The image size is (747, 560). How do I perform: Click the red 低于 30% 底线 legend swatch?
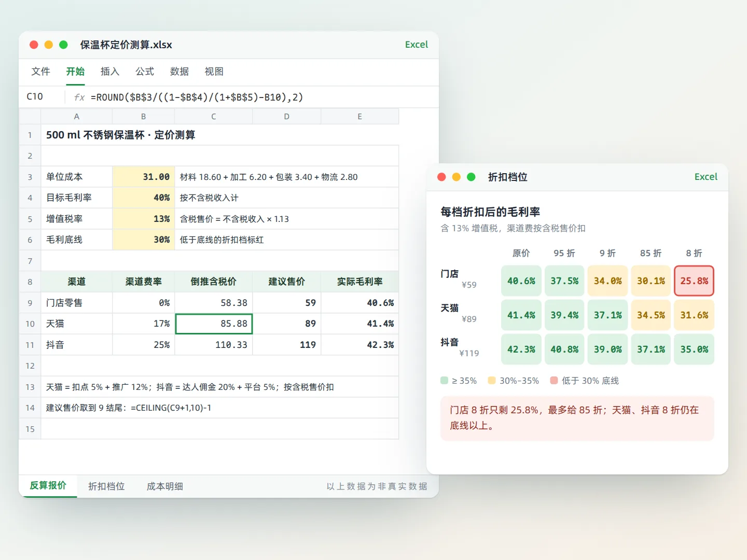point(554,381)
